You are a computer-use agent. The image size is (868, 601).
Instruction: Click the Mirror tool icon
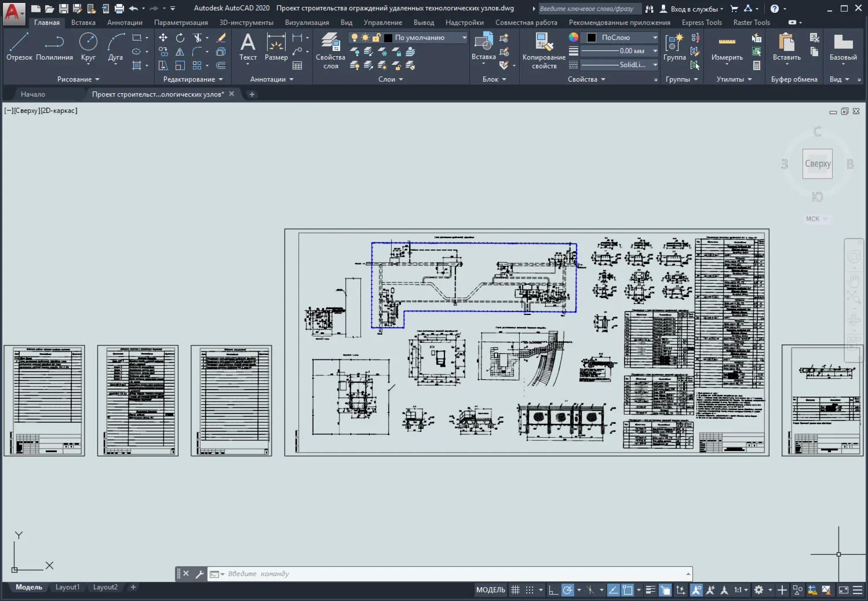pyautogui.click(x=180, y=52)
